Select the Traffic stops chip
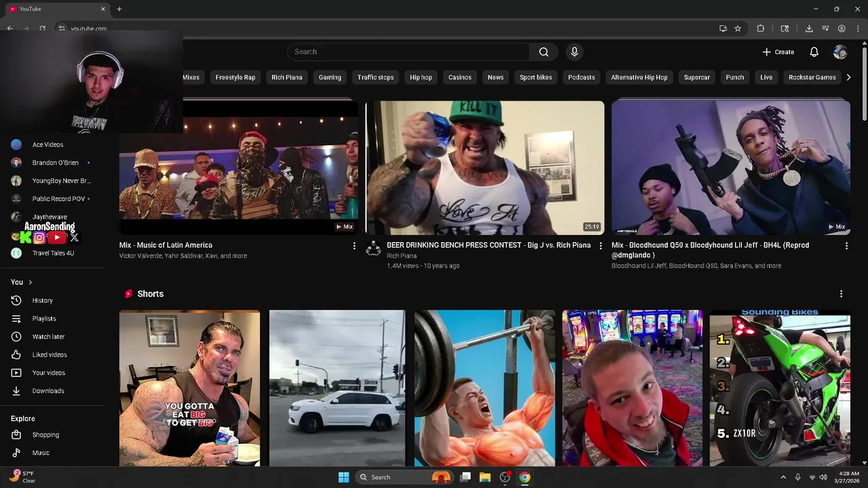The image size is (868, 488). (376, 77)
